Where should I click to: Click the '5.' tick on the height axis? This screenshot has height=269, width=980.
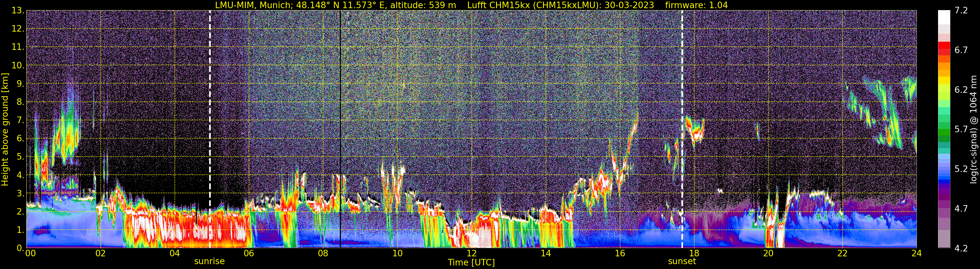click(x=20, y=157)
